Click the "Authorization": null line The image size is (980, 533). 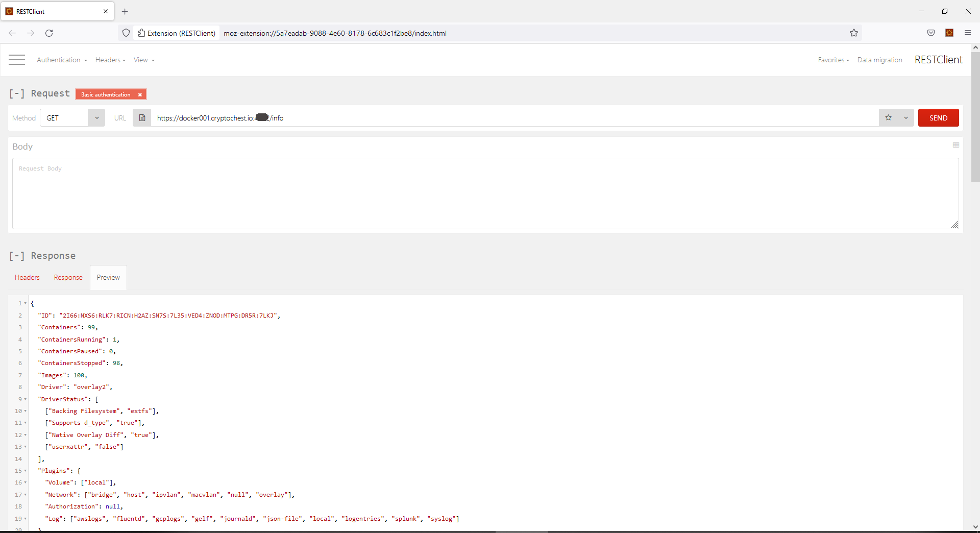pyautogui.click(x=84, y=506)
